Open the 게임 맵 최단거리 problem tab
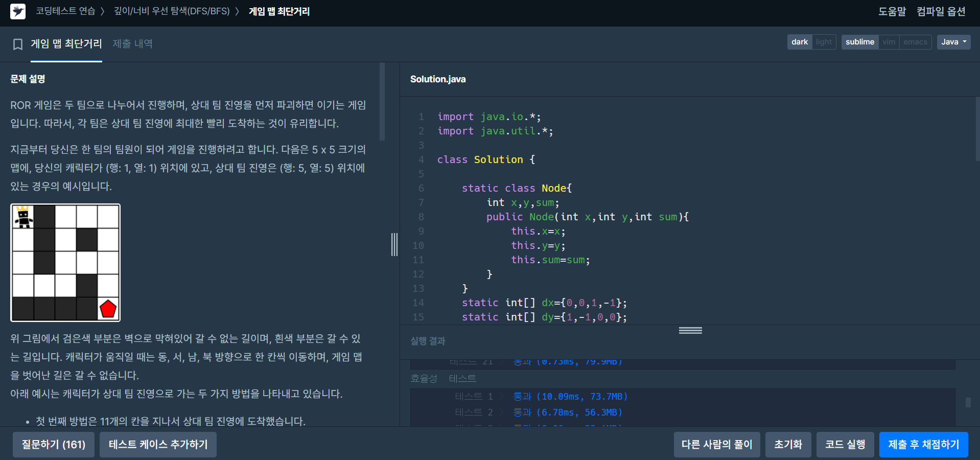 click(66, 44)
